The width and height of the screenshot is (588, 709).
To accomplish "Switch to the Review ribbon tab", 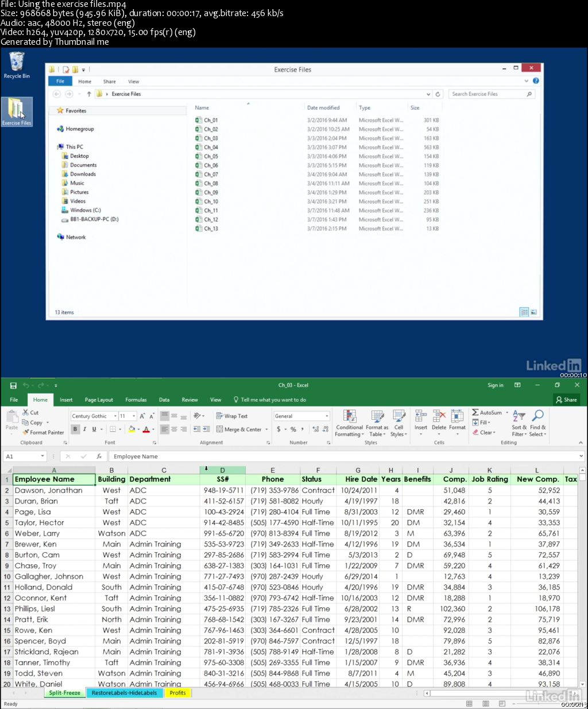I will pos(190,400).
